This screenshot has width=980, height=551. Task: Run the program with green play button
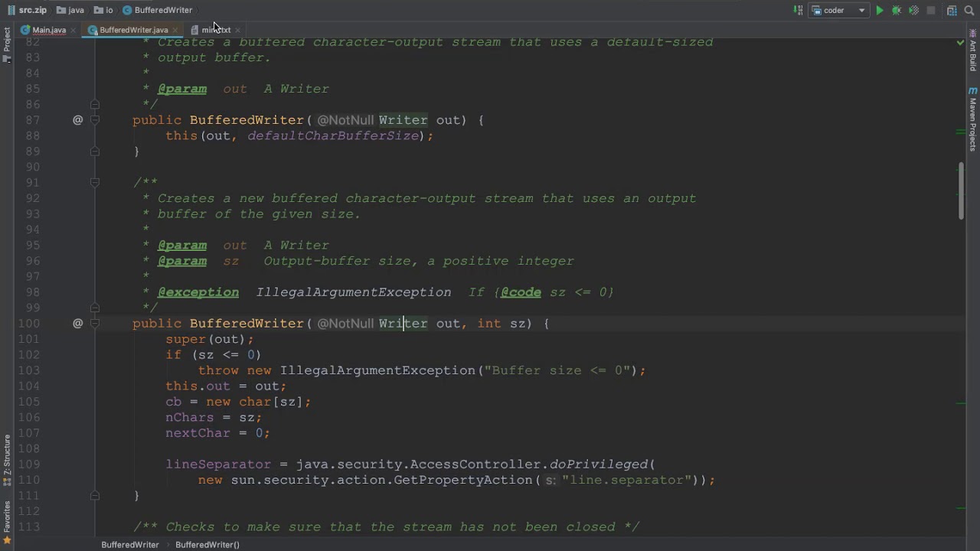tap(880, 11)
